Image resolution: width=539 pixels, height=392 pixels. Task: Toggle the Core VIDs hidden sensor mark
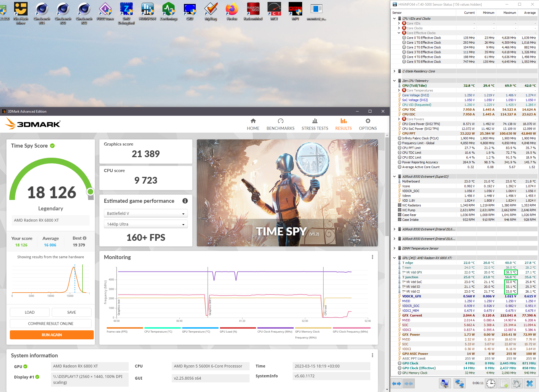404,23
